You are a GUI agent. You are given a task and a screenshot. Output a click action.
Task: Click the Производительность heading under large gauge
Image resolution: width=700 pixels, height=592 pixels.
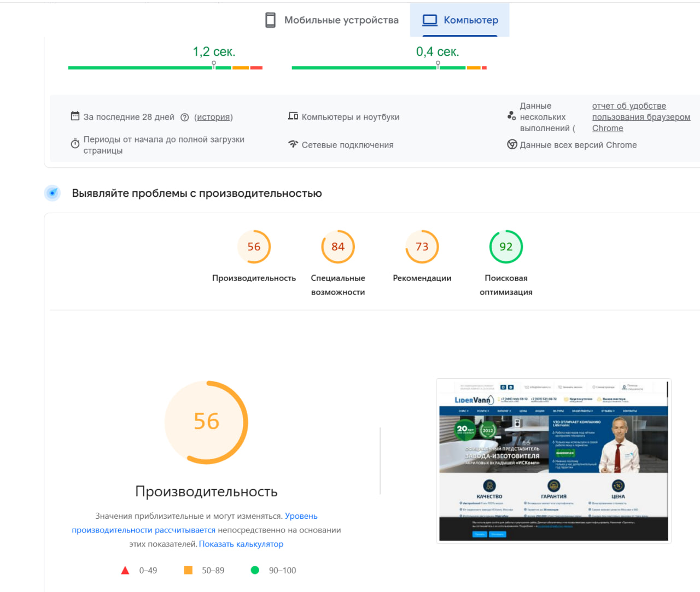tap(206, 491)
